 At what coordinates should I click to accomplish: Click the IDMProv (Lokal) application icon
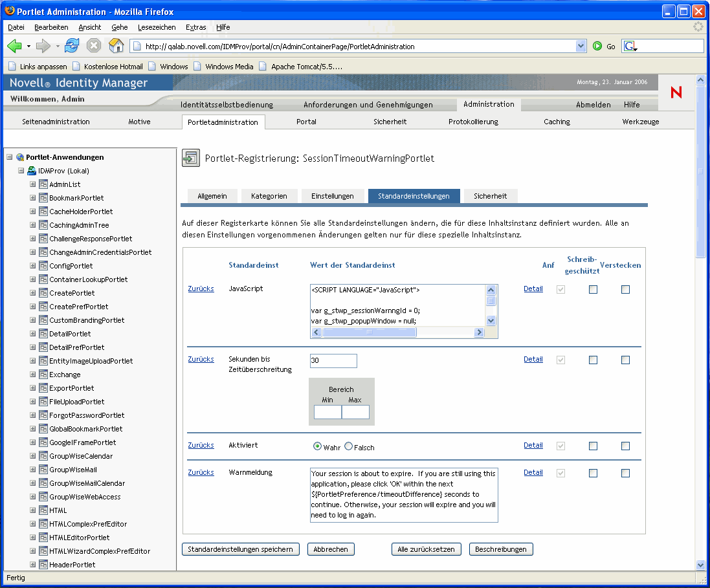pyautogui.click(x=32, y=171)
